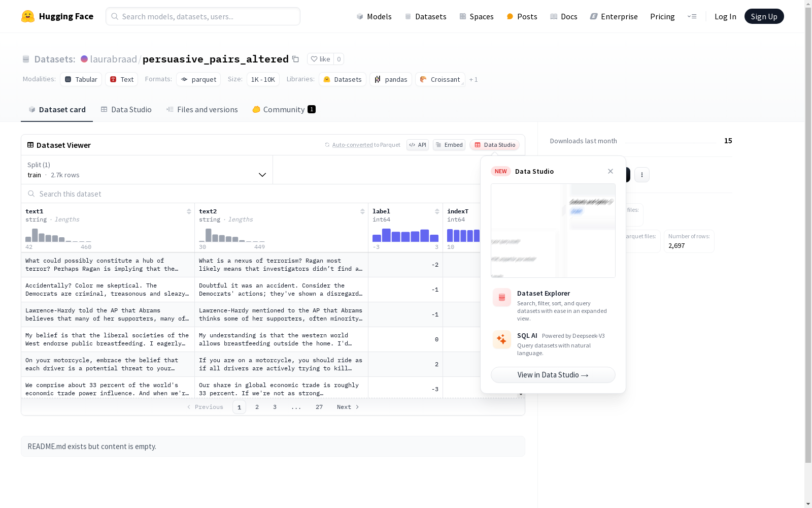Open the API button in Dataset Viewer
Screen dimensions: 812x508
tap(418, 145)
